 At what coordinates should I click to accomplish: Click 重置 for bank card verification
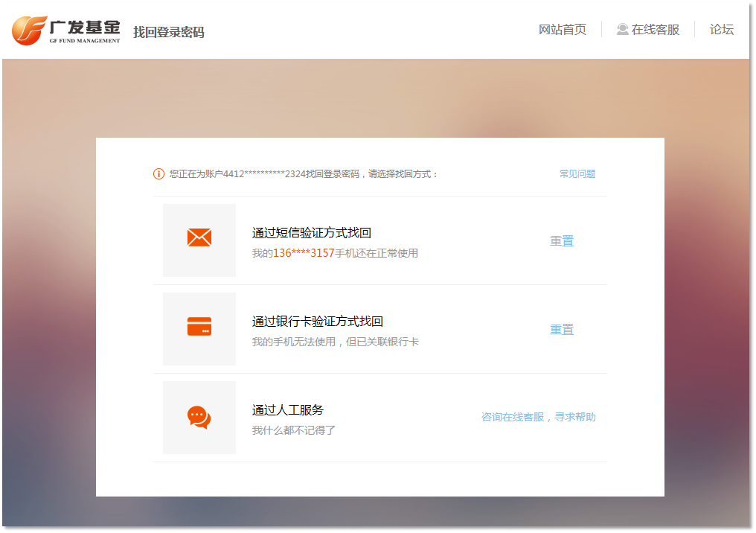[562, 330]
